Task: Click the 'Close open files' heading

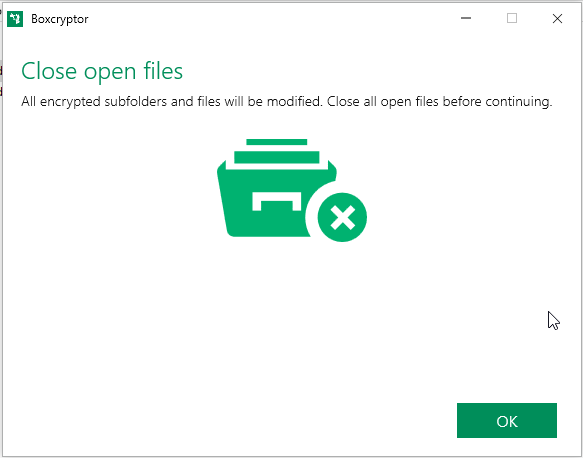Action: (x=102, y=71)
